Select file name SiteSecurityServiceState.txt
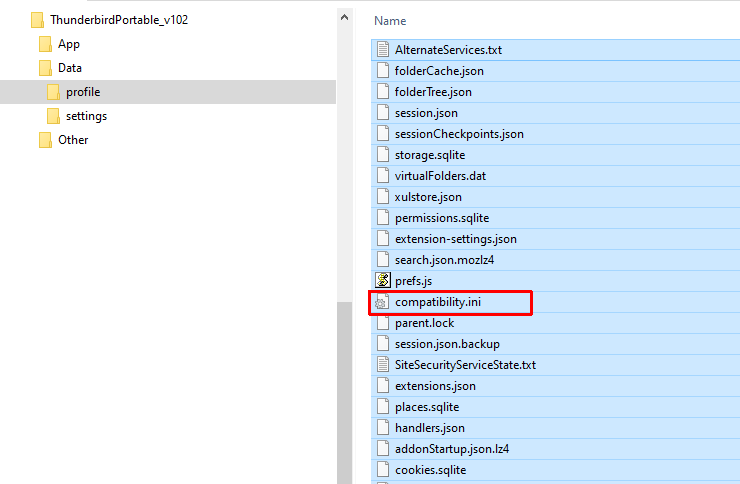This screenshot has width=740, height=484. tap(465, 365)
